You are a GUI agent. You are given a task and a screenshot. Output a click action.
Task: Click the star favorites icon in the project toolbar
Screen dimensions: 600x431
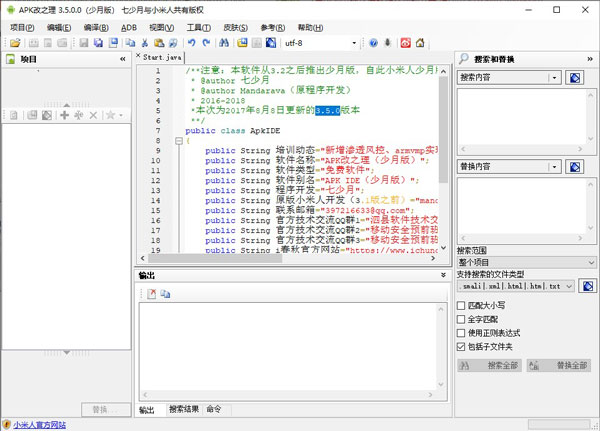click(x=110, y=115)
